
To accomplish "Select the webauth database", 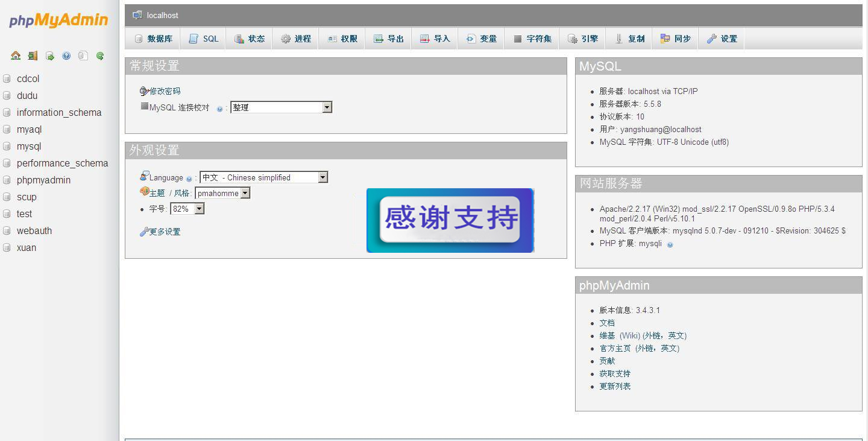I will tap(34, 230).
